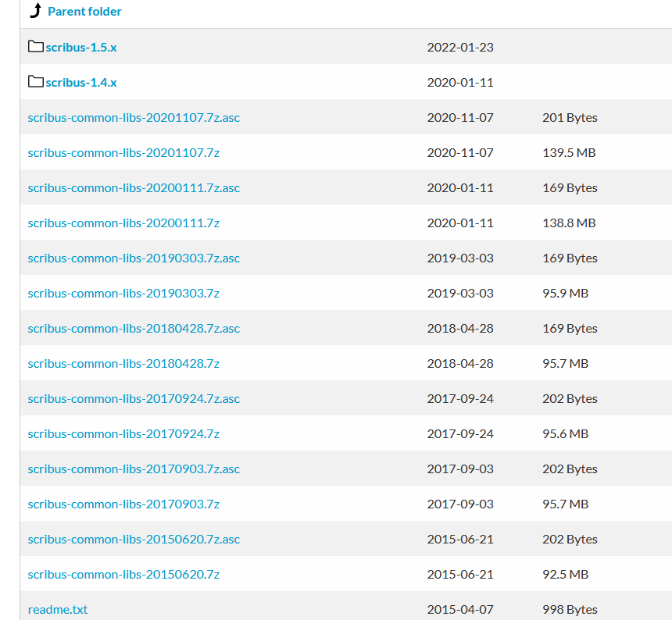672x620 pixels.
Task: Download scribus-common-libs-20200111.7z.asc signature
Action: click(x=134, y=188)
